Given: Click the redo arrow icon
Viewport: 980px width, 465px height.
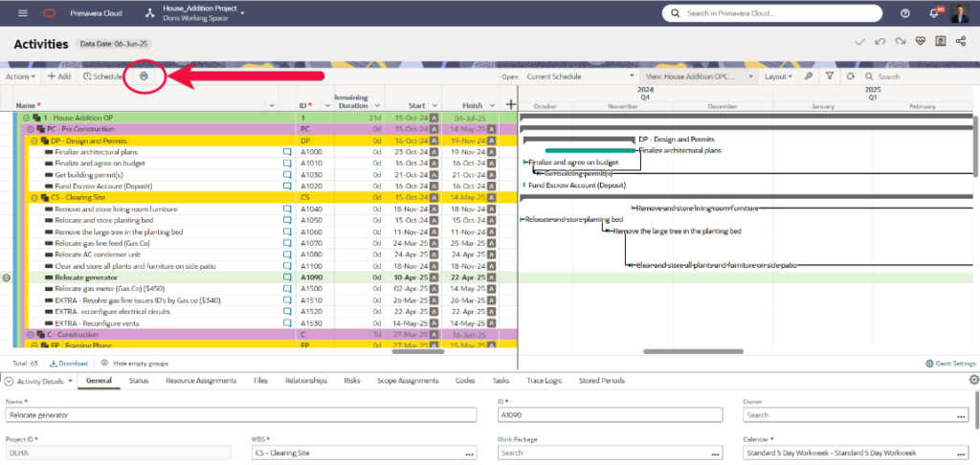Looking at the screenshot, I should coord(900,43).
